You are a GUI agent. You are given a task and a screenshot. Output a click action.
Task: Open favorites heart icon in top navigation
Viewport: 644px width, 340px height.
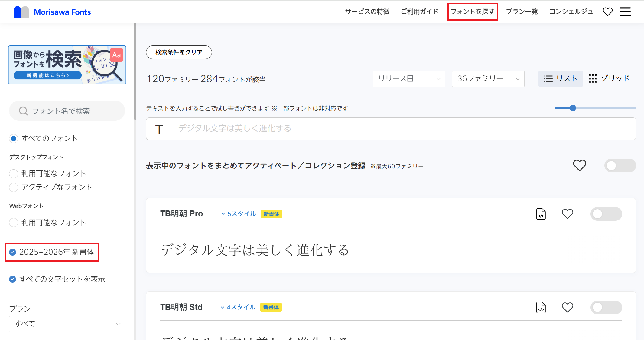point(607,12)
